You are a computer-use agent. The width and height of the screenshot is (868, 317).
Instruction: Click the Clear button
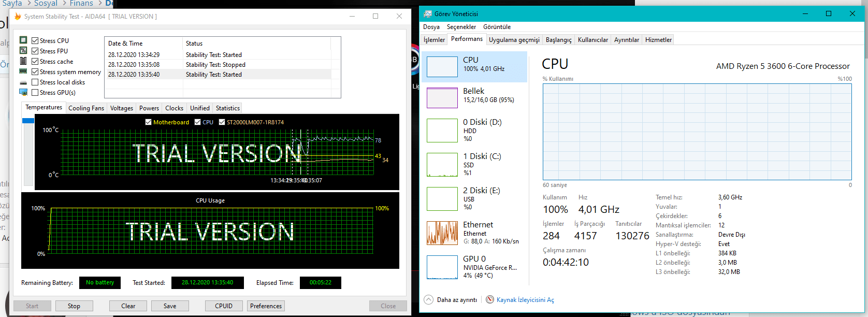128,306
